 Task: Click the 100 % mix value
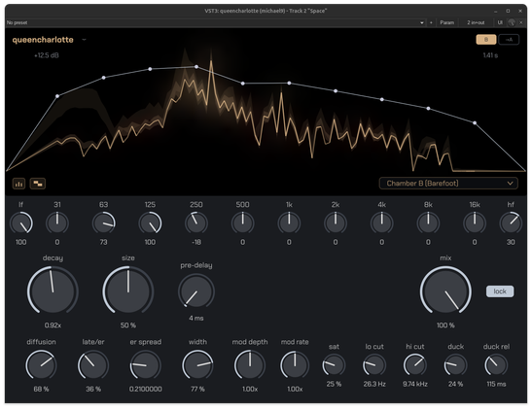445,325
